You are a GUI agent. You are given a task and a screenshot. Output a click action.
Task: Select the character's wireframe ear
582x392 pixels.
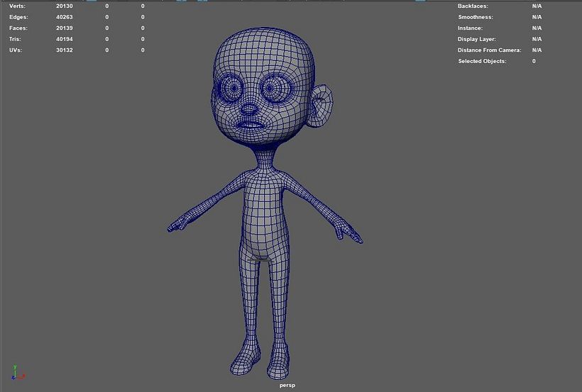coord(320,106)
